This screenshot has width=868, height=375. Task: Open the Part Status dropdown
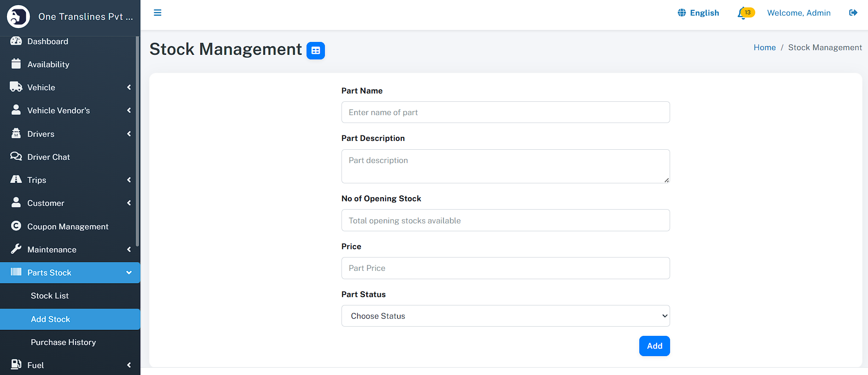tap(505, 316)
